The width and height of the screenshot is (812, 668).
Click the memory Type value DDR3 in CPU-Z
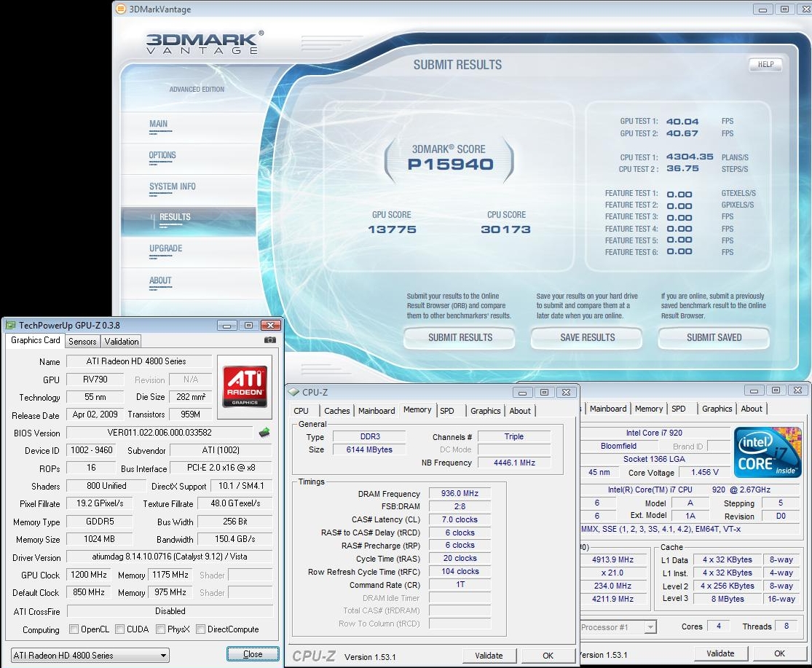[370, 436]
